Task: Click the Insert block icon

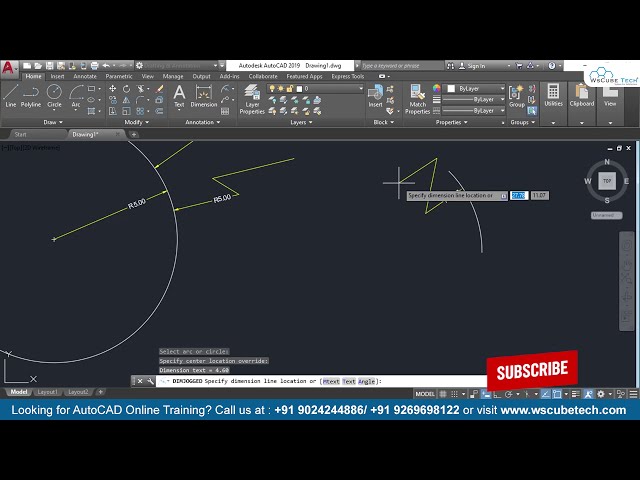Action: (375, 95)
